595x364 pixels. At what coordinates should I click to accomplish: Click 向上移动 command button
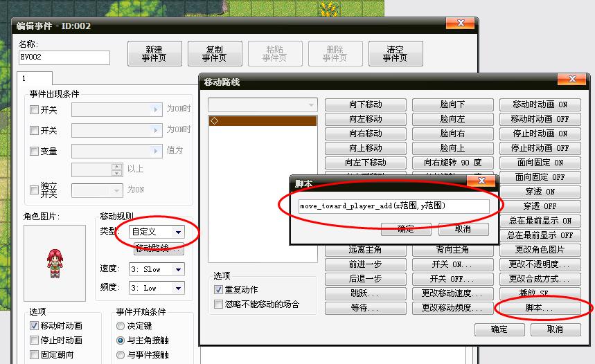tap(366, 148)
